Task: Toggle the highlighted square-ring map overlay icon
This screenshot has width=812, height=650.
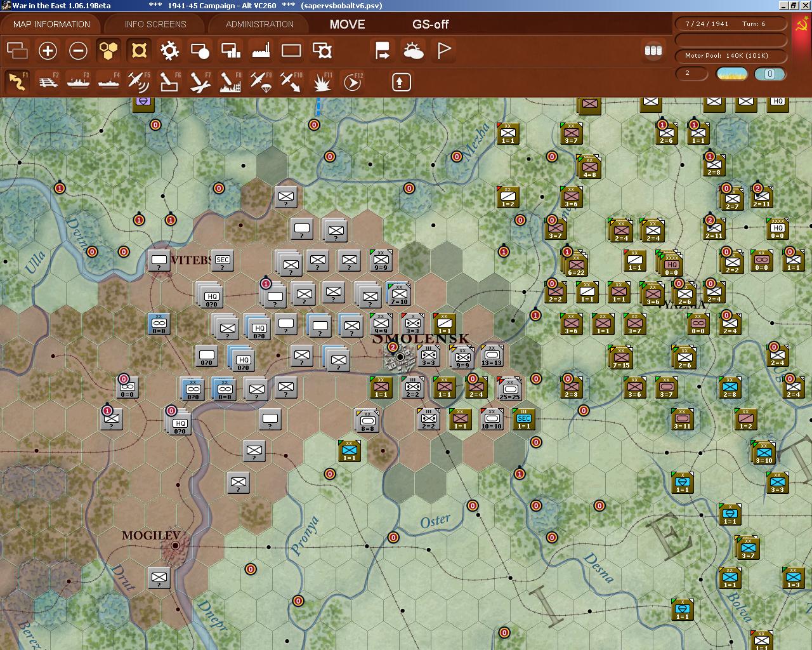Action: tap(139, 50)
